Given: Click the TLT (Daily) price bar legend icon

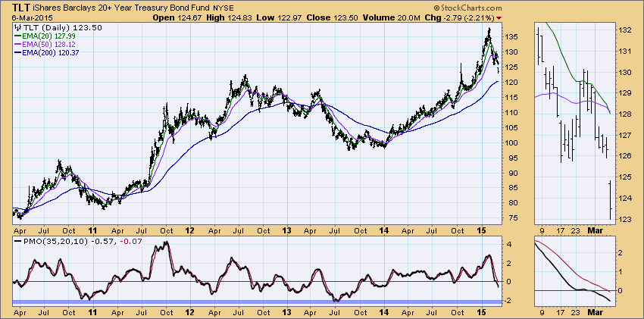Looking at the screenshot, I should (17, 27).
